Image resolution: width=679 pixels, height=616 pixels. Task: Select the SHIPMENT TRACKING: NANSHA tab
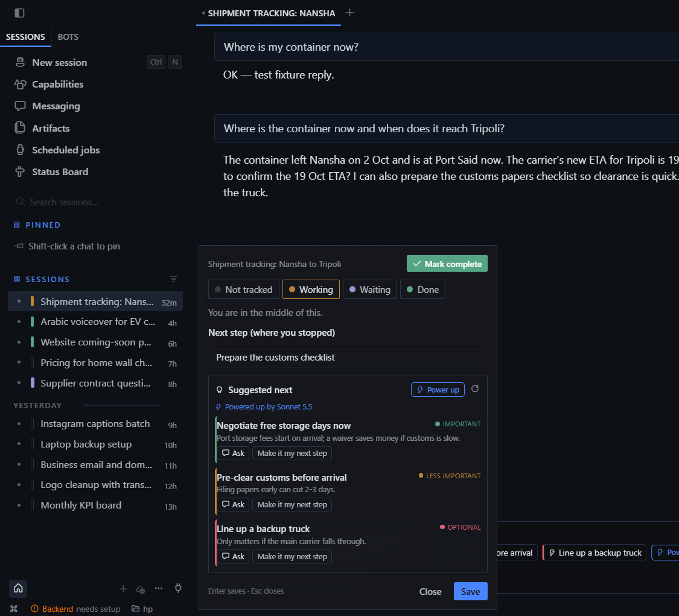tap(269, 13)
